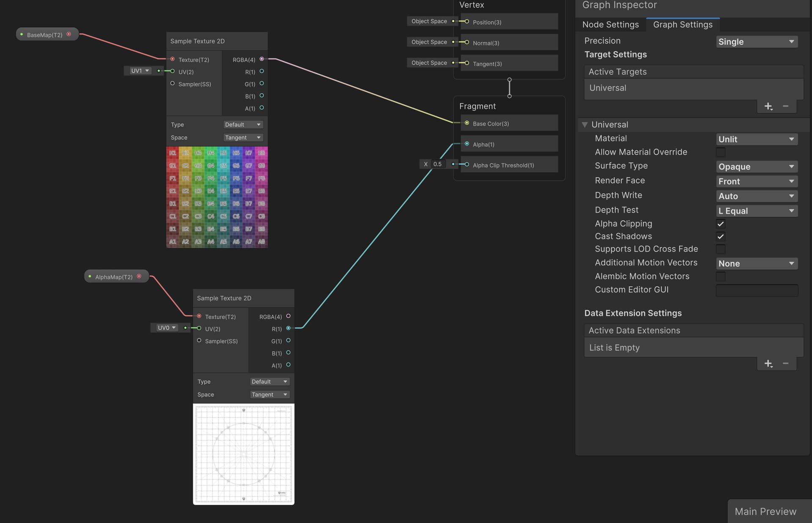The height and width of the screenshot is (523, 812).
Task: Uncheck the Cast Shadows option
Action: click(720, 236)
